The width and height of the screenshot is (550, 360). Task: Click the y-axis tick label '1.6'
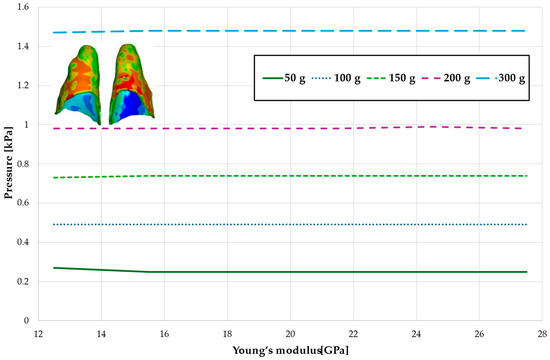click(23, 7)
